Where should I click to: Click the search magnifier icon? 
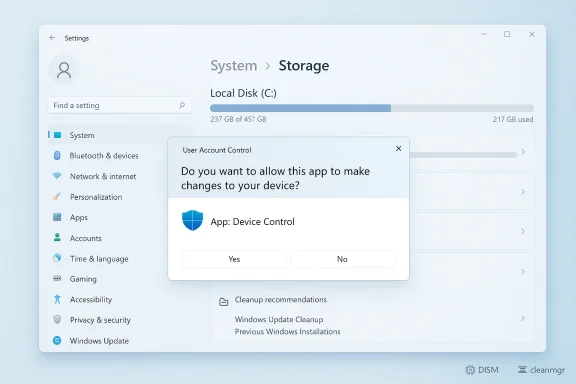(182, 105)
